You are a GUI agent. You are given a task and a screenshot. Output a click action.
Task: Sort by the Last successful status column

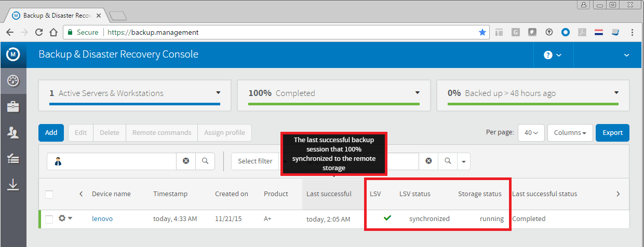pos(544,194)
